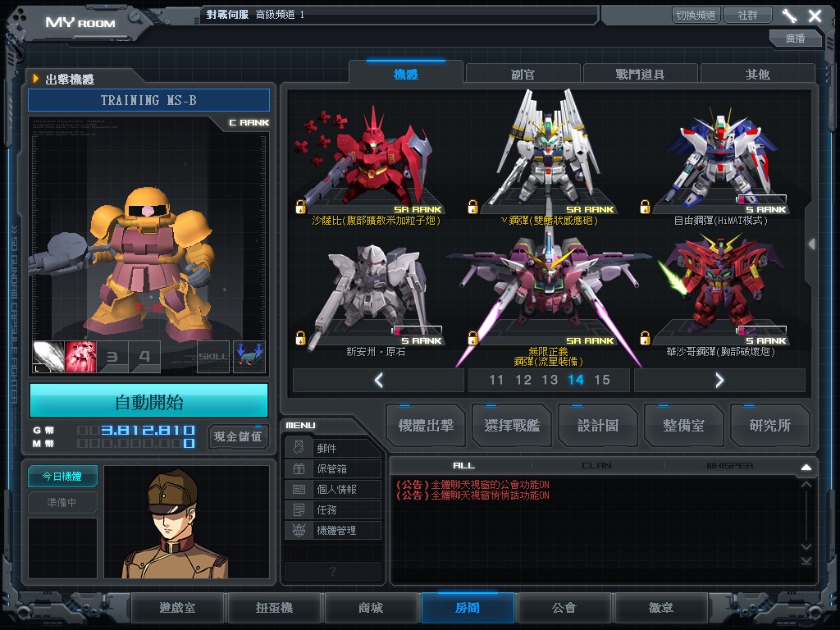This screenshot has width=840, height=630.
Task: Open the 商城 shop tab
Action: coord(371,608)
